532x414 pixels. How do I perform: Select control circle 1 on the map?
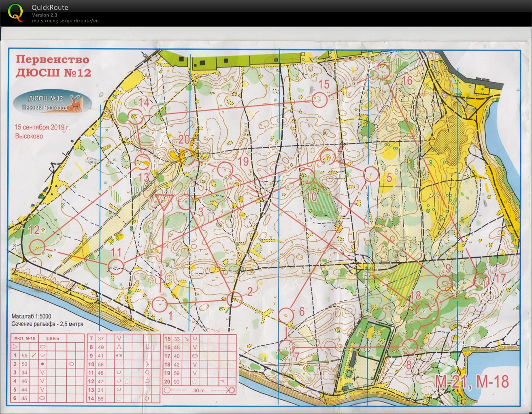[159, 304]
